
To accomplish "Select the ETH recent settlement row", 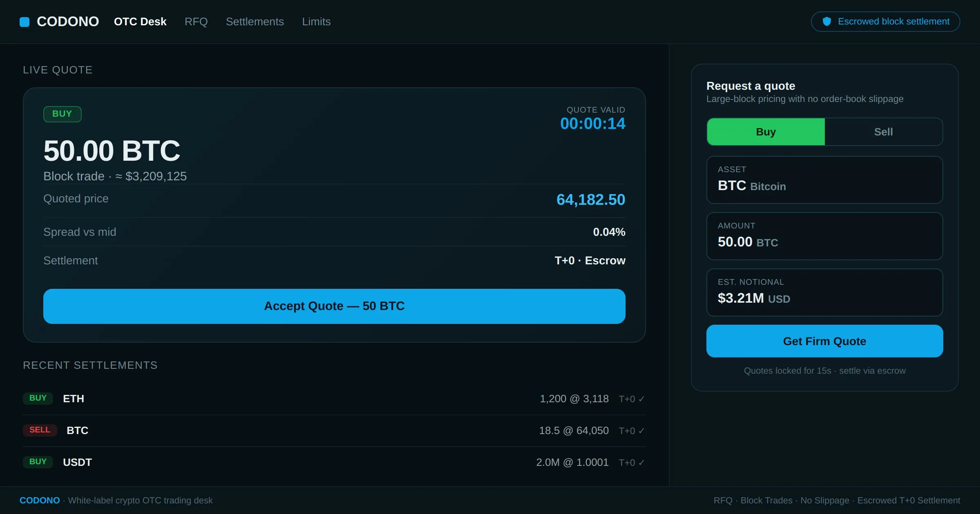I will [334, 399].
